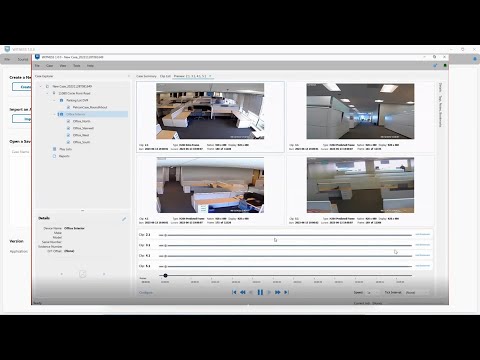Click the Clip 2.1 timeline slider track

[x=285, y=235]
